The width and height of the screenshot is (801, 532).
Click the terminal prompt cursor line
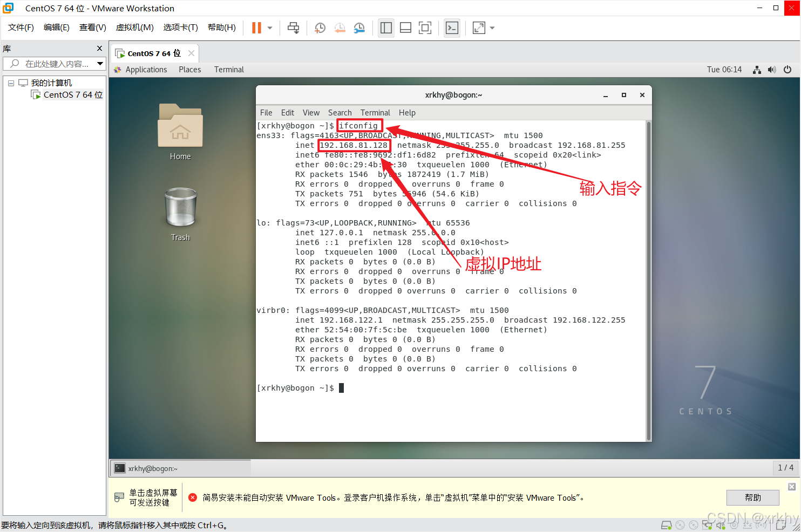[x=300, y=388]
